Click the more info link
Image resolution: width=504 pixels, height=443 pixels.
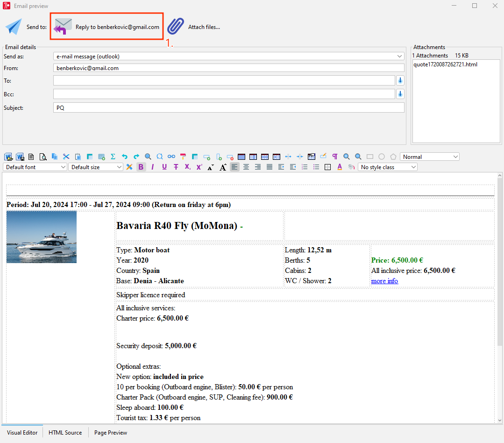point(384,281)
